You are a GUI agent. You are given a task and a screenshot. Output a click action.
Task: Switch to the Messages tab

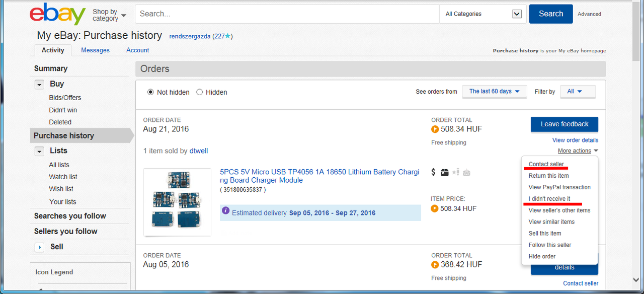click(95, 50)
